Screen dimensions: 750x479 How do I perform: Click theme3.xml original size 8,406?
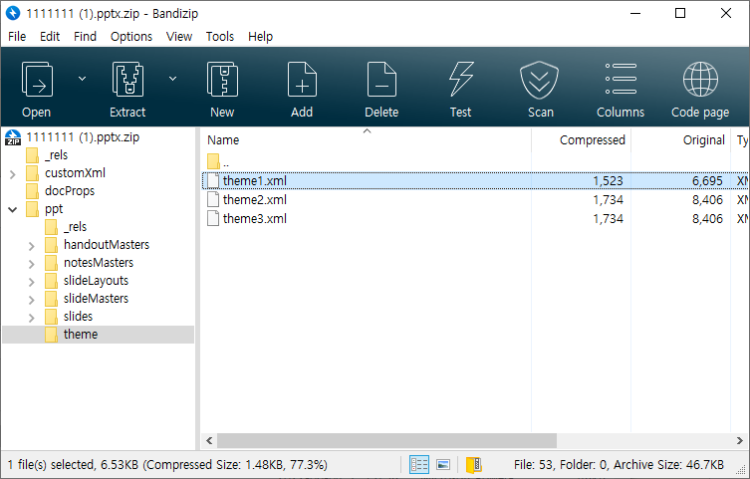click(707, 219)
